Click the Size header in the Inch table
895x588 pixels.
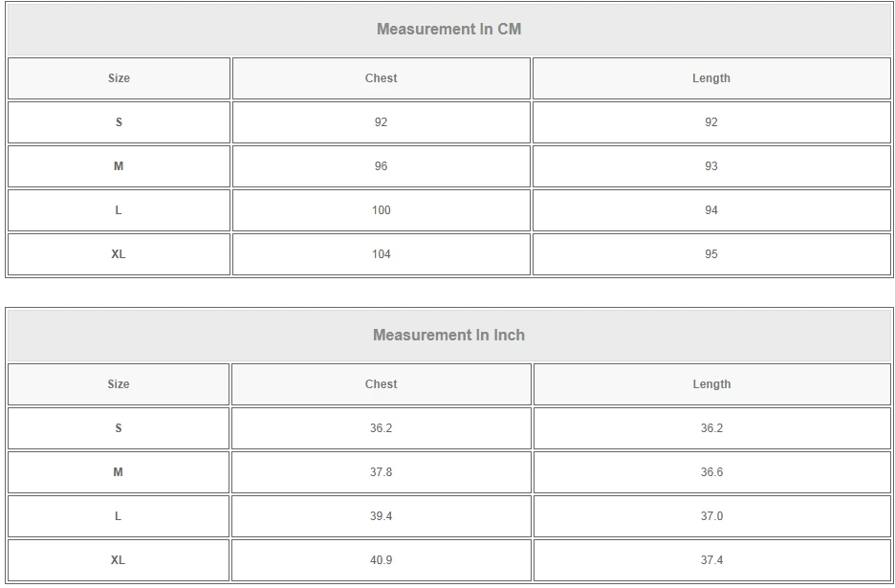point(119,384)
